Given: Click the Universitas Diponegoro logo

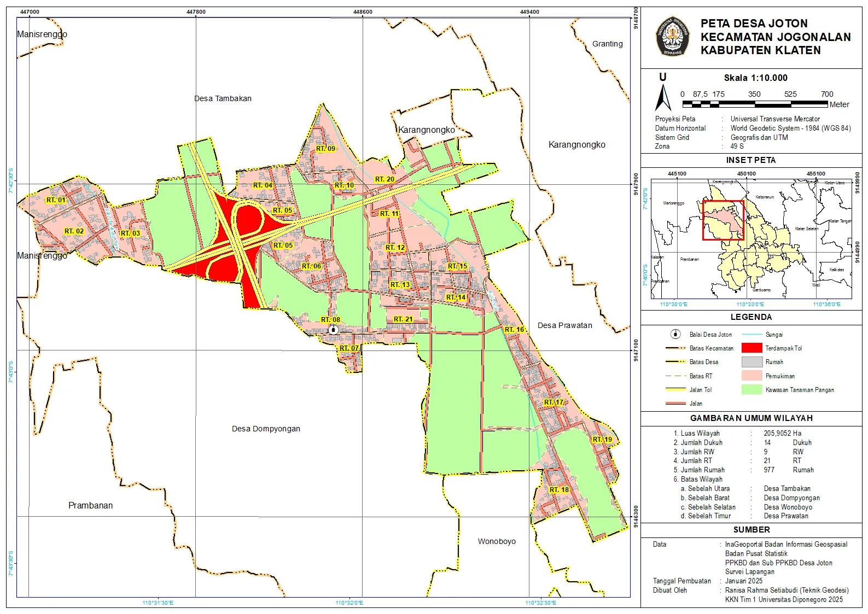Looking at the screenshot, I should (x=673, y=36).
